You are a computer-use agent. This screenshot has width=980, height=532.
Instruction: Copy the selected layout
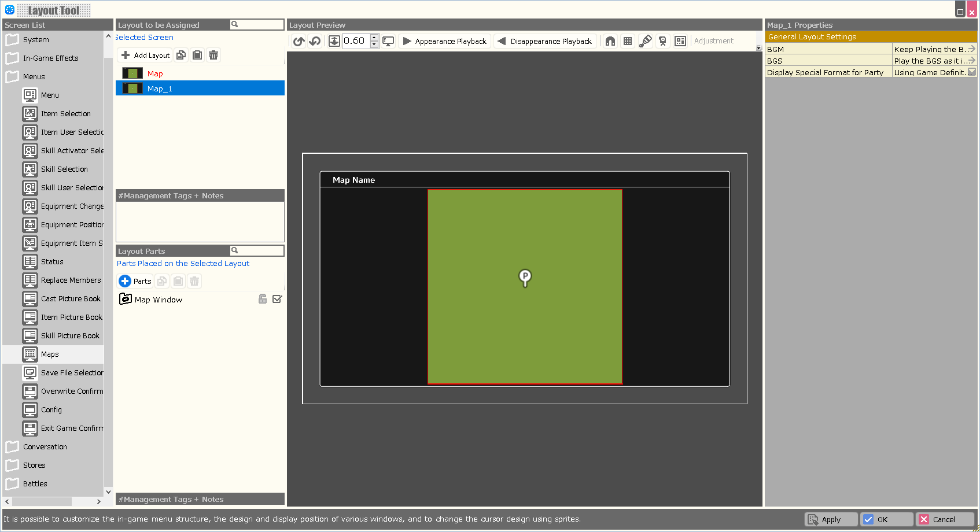181,55
